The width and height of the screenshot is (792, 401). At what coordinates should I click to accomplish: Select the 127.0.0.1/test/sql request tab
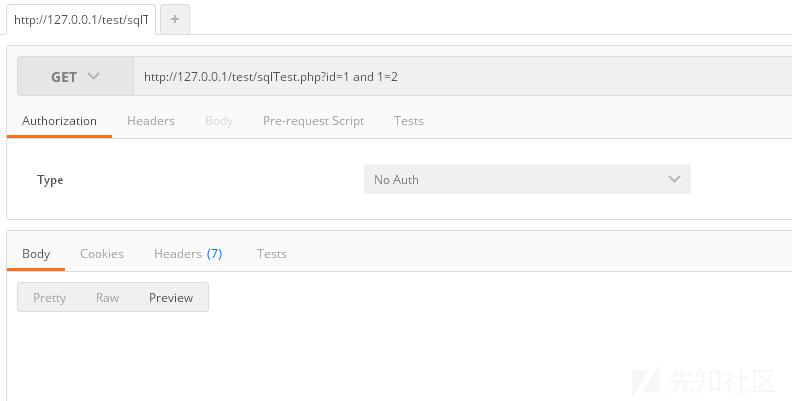pos(81,20)
